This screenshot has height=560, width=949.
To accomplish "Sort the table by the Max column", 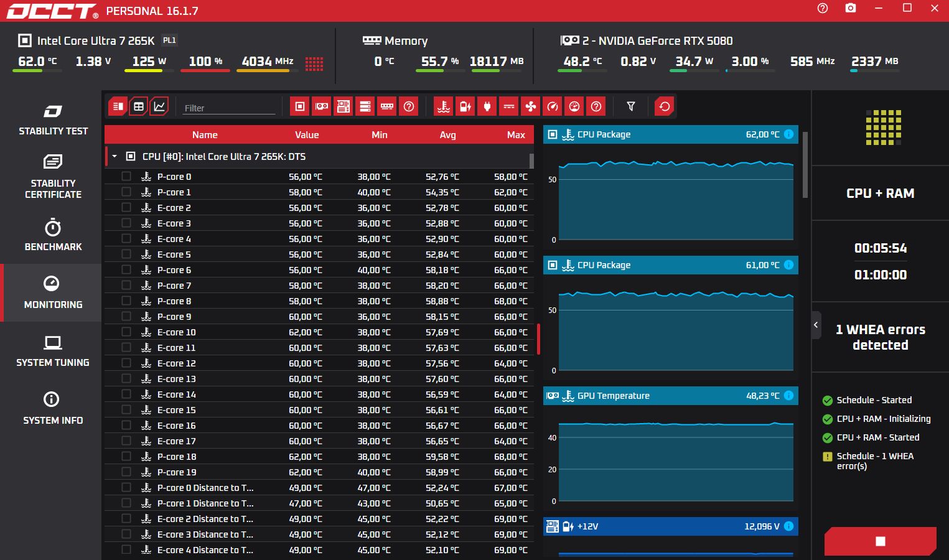I will 516,135.
